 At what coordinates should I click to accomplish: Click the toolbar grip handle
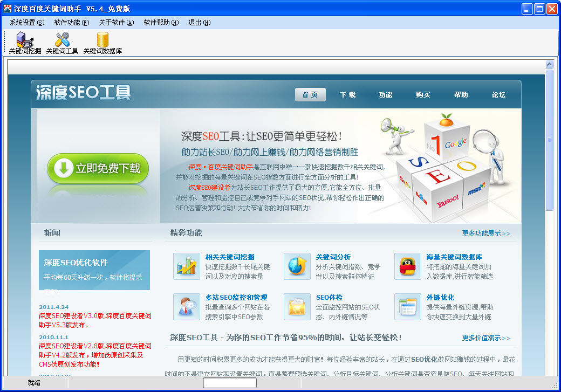4,42
